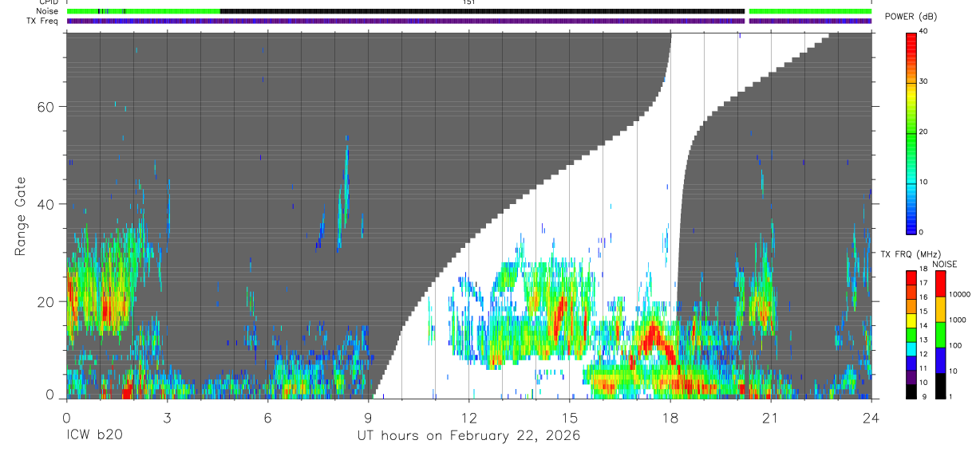Click hour tick 21 on time axis
Image resolution: width=980 pixels, height=452 pixels.
tap(771, 417)
